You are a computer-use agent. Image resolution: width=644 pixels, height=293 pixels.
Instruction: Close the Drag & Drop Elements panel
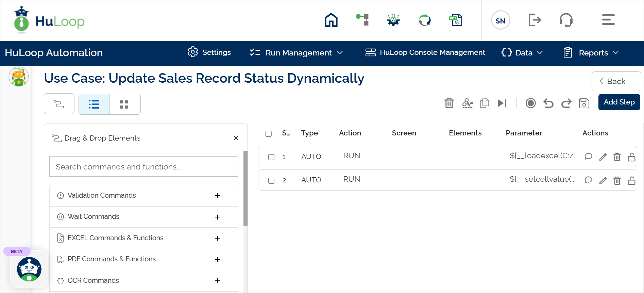236,138
